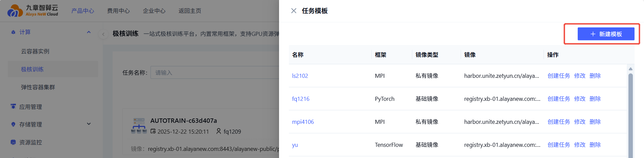Image resolution: width=644 pixels, height=158 pixels.
Task: Collapse the sidebar using the arrow button
Action: (x=103, y=34)
